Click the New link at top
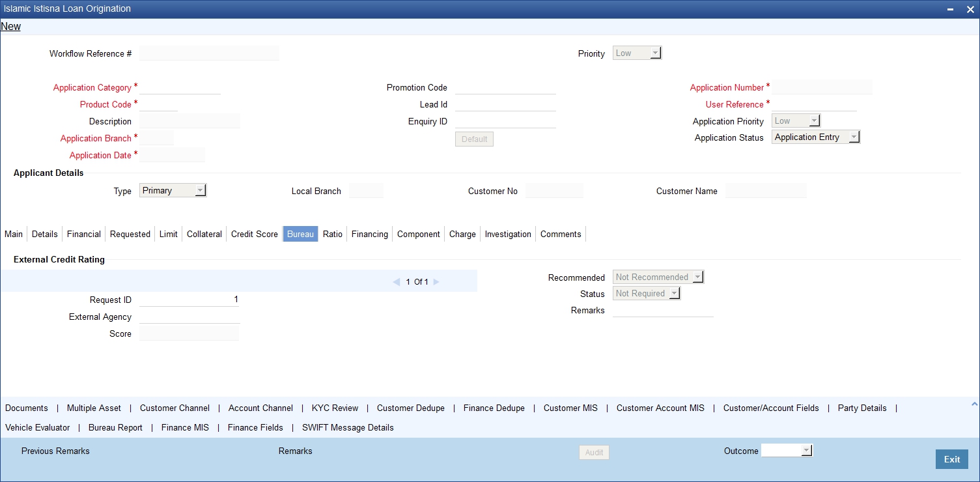Viewport: 980px width, 482px height. coord(10,27)
